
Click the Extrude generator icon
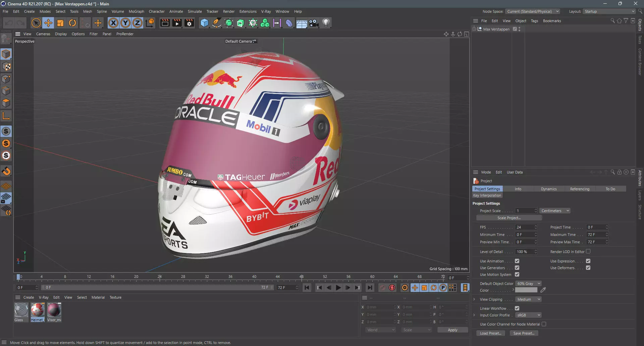241,23
